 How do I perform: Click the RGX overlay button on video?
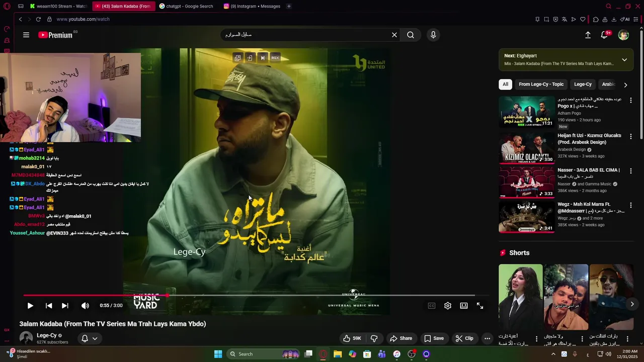[275, 58]
